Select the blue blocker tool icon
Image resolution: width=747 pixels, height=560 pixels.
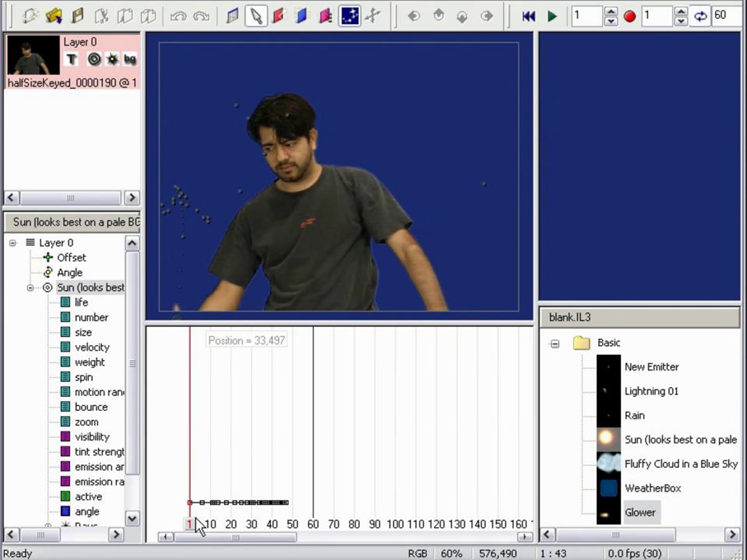point(302,16)
